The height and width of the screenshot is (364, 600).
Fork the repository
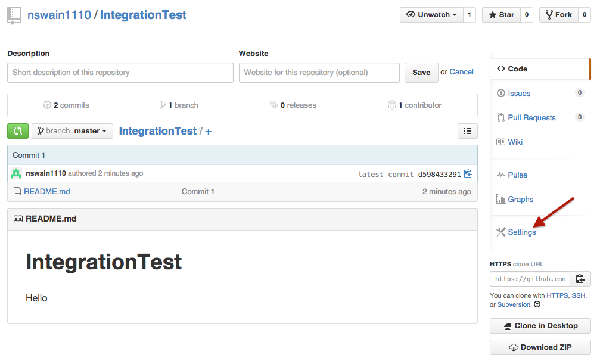point(559,15)
